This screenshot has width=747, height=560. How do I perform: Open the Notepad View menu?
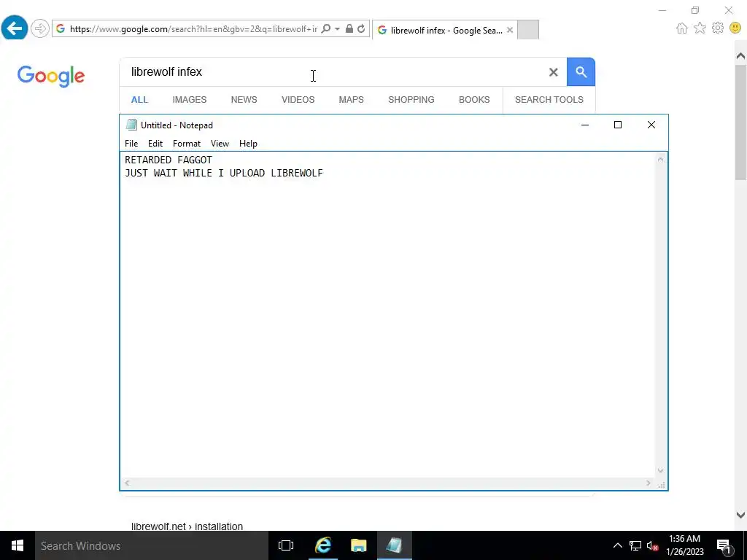point(220,144)
